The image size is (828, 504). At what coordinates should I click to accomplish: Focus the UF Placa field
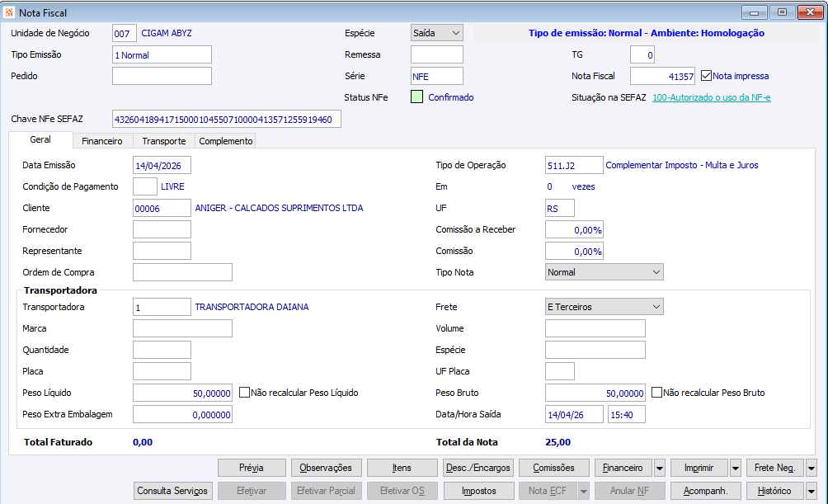560,371
